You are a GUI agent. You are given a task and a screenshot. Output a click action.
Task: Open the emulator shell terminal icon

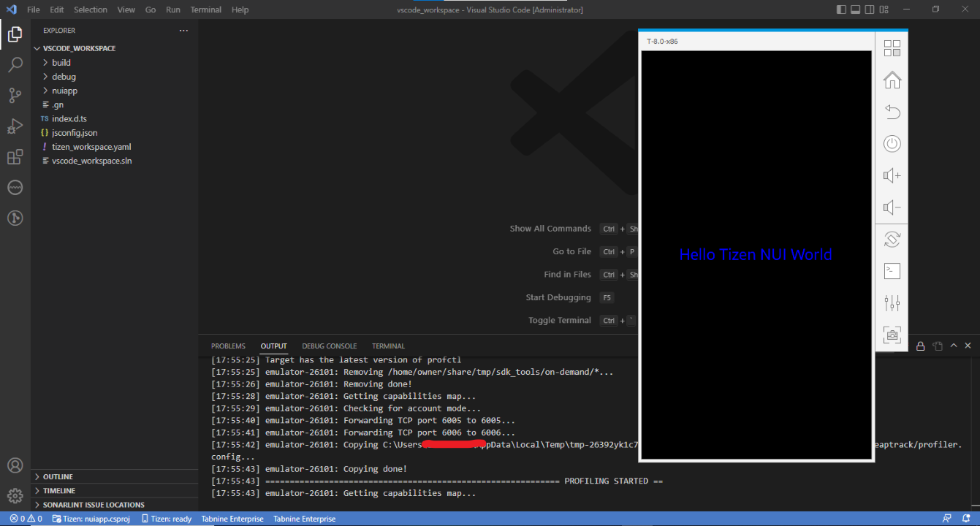[892, 270]
